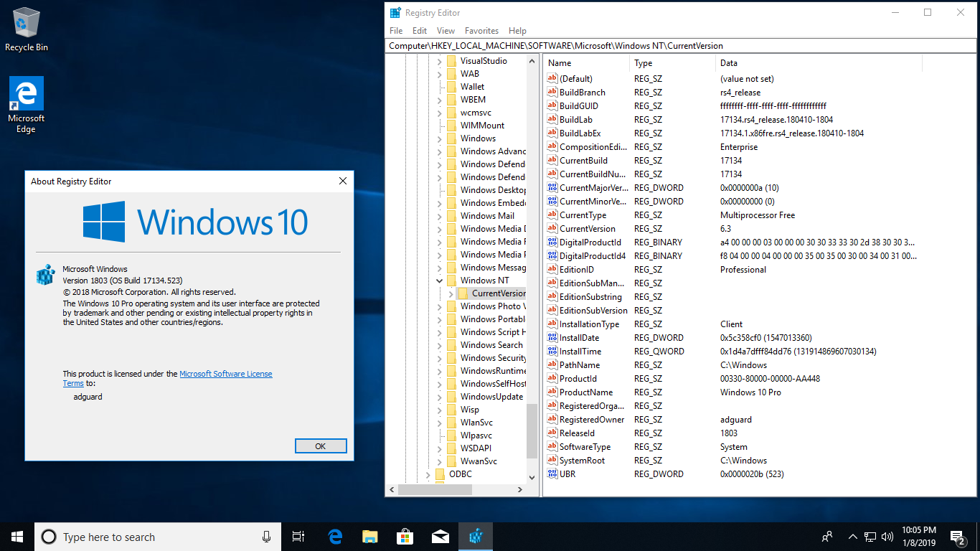Launch Edge from the taskbar
Image resolution: width=980 pixels, height=551 pixels.
pyautogui.click(x=335, y=537)
